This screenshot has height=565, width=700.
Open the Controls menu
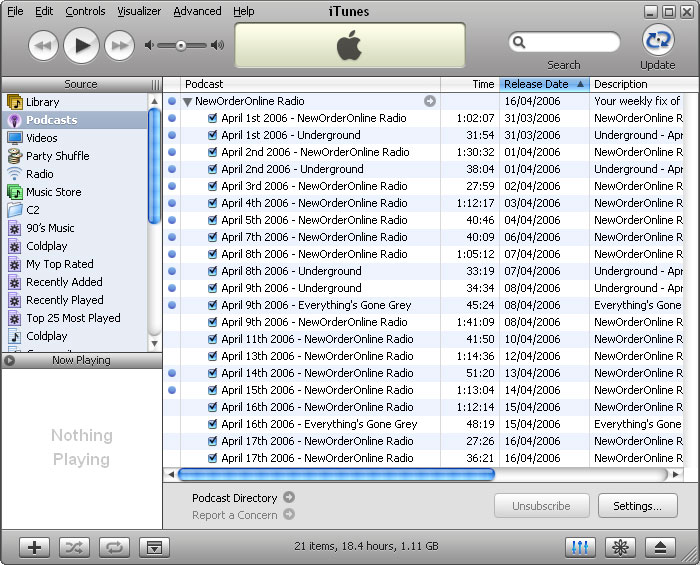(85, 11)
